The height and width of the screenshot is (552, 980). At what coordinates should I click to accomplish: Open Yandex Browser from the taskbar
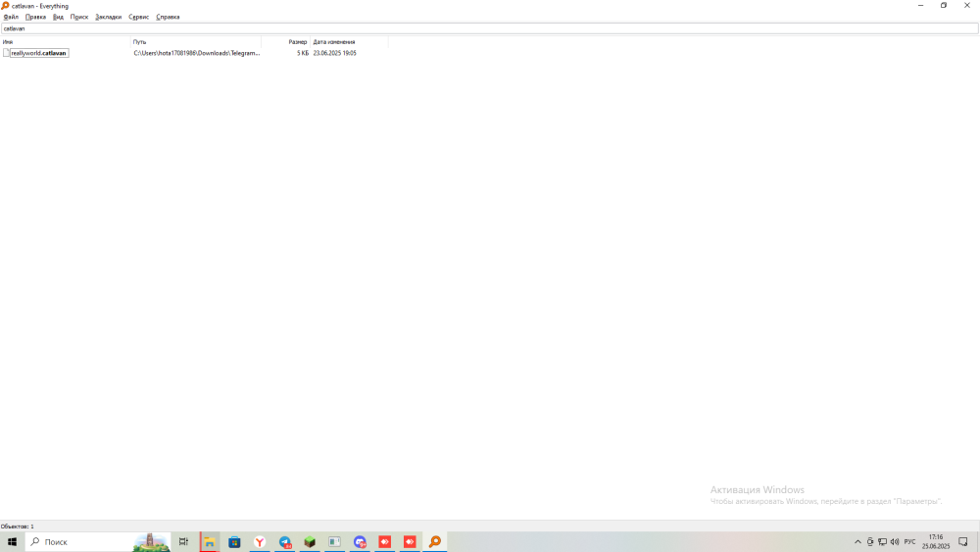click(260, 542)
